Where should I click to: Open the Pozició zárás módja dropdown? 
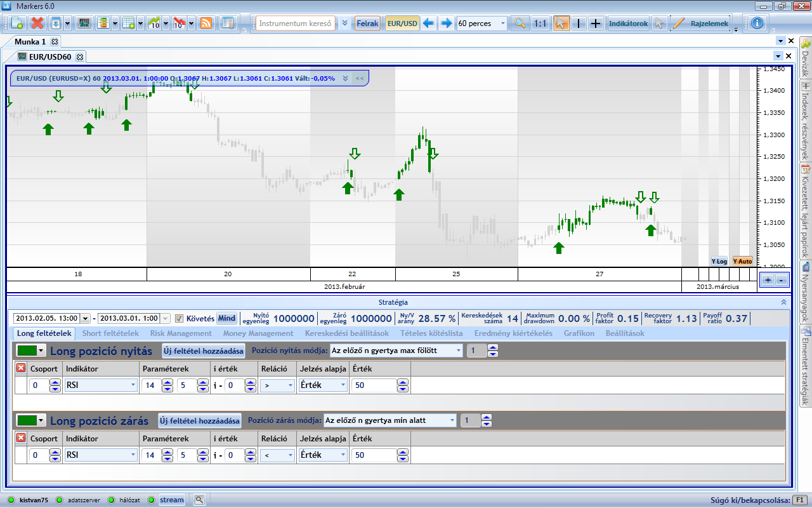(452, 420)
